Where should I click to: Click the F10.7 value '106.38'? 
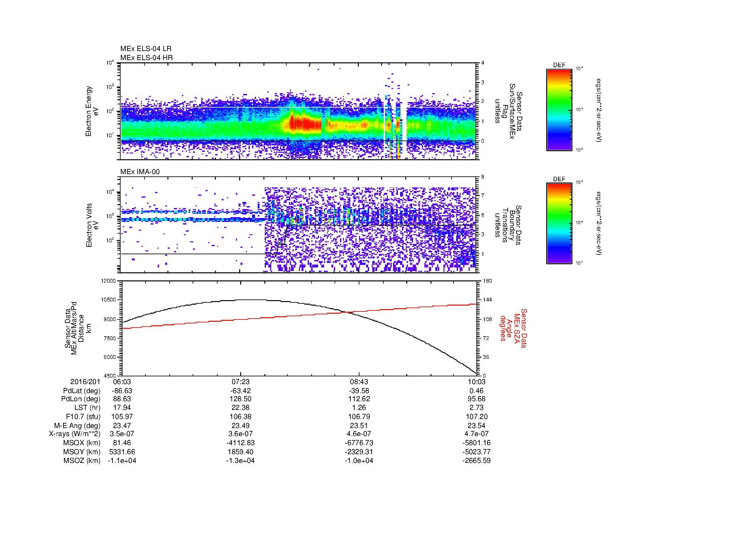pos(240,416)
